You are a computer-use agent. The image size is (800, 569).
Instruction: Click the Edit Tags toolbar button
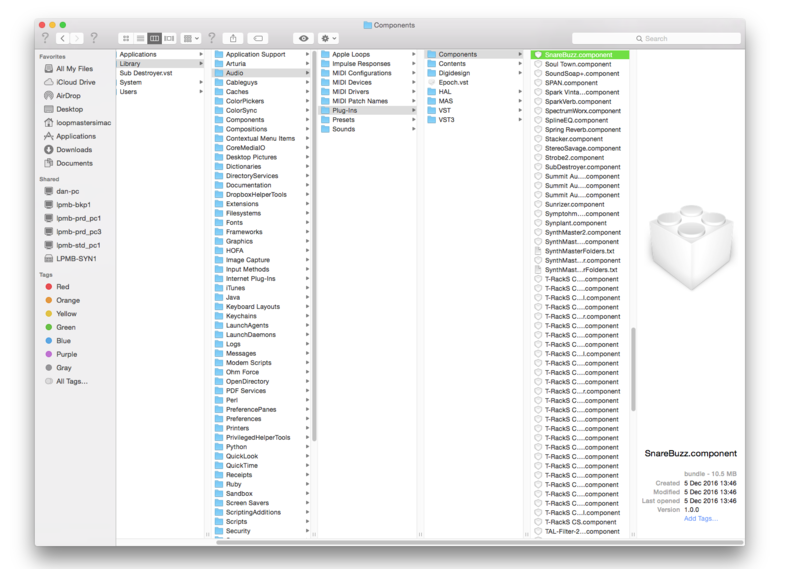[x=259, y=38]
